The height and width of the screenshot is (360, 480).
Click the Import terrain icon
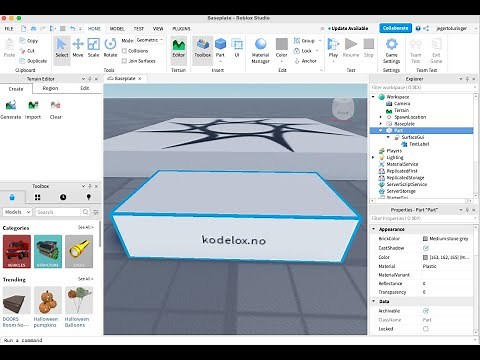point(33,110)
